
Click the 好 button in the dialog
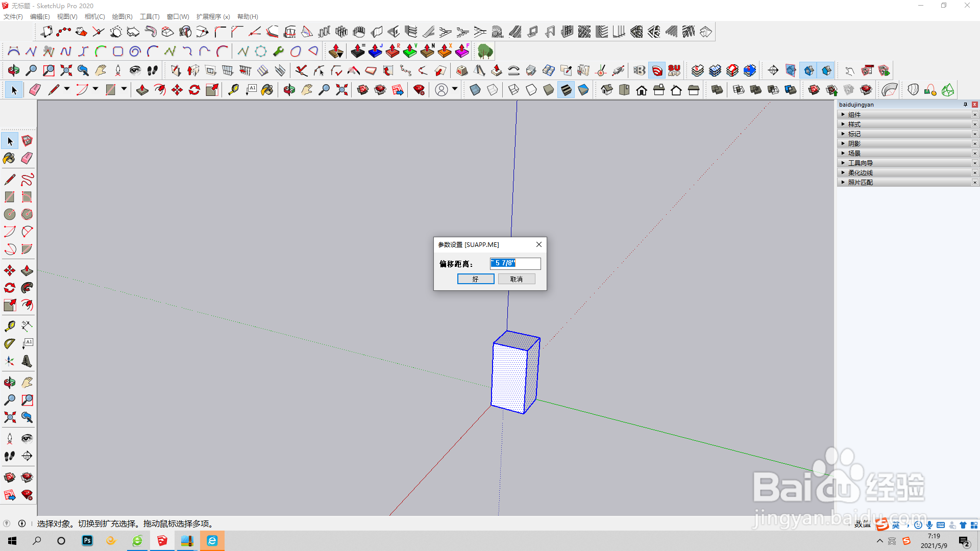[x=475, y=279]
